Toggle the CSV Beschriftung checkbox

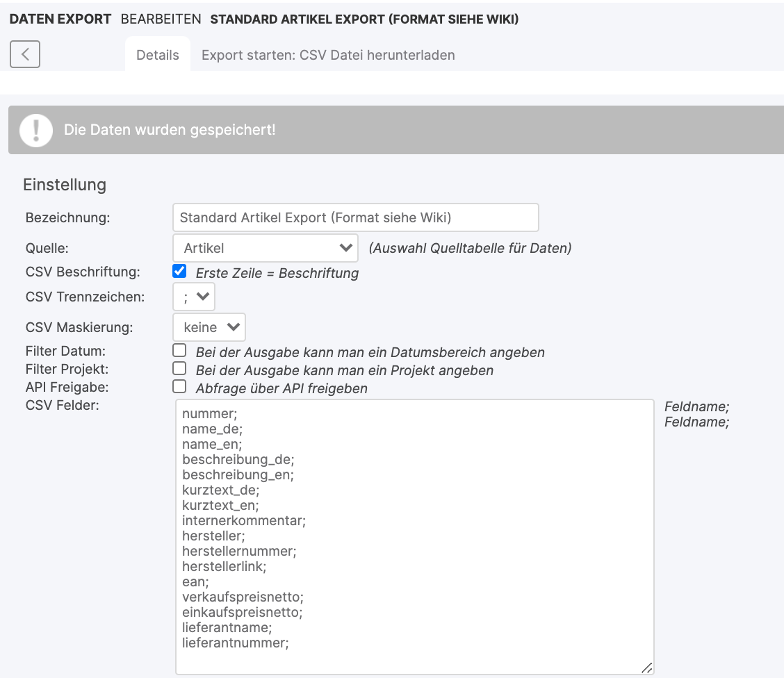[x=179, y=272]
